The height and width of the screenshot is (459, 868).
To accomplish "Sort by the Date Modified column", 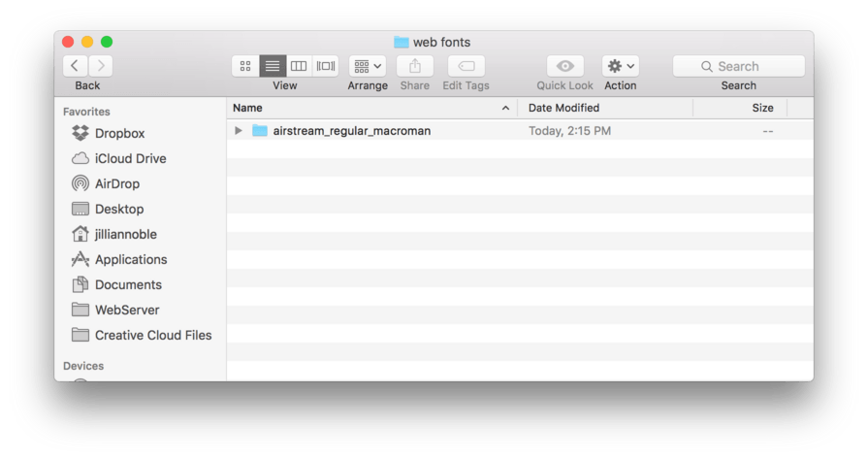I will coord(604,108).
